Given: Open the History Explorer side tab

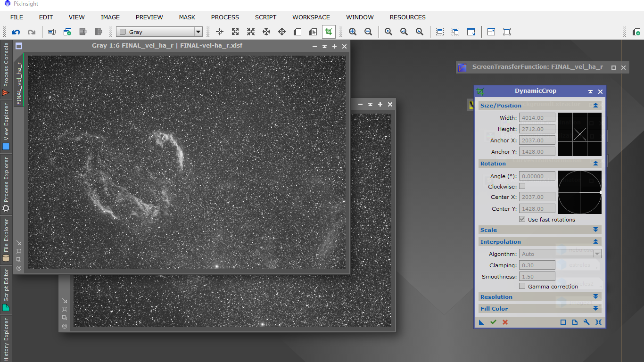Looking at the screenshot, I should coord(6,338).
